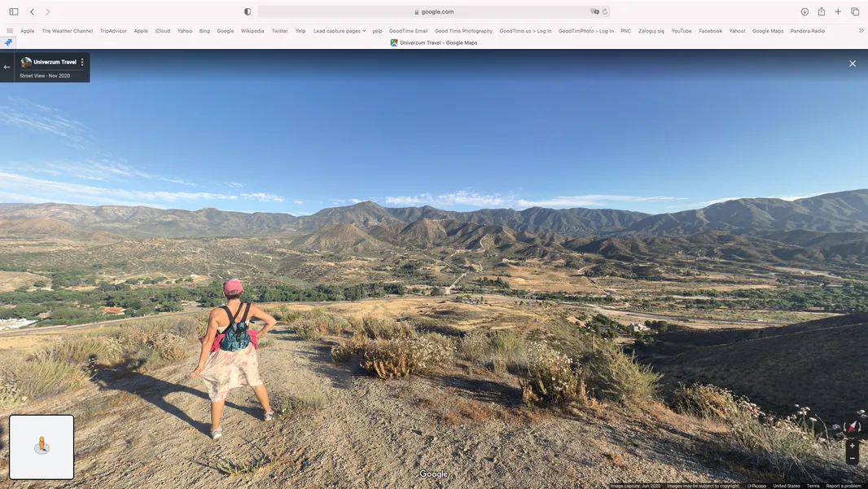This screenshot has width=868, height=489.
Task: Zoom in with the plus button
Action: (x=853, y=446)
